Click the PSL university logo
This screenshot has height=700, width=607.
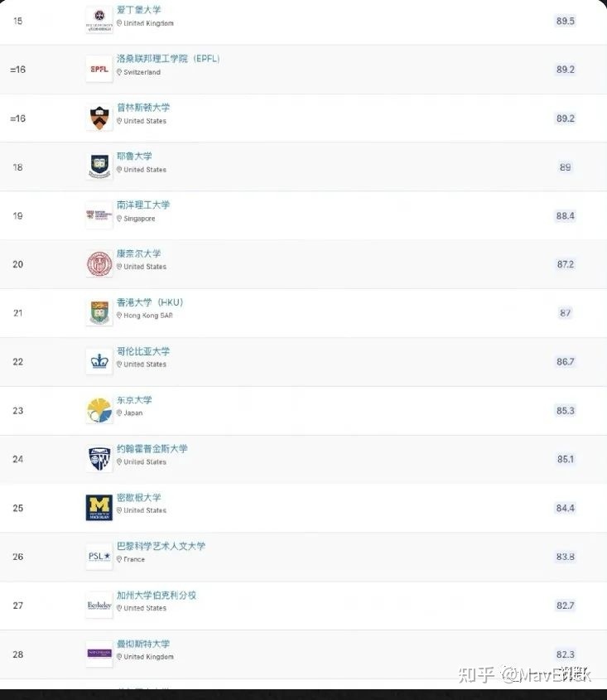[99, 556]
